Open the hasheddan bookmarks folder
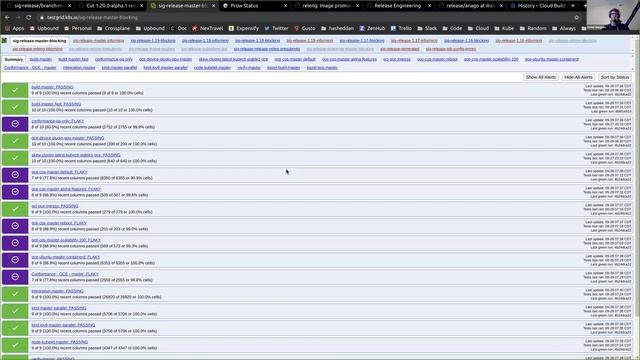This screenshot has height=360, width=640. [x=338, y=28]
